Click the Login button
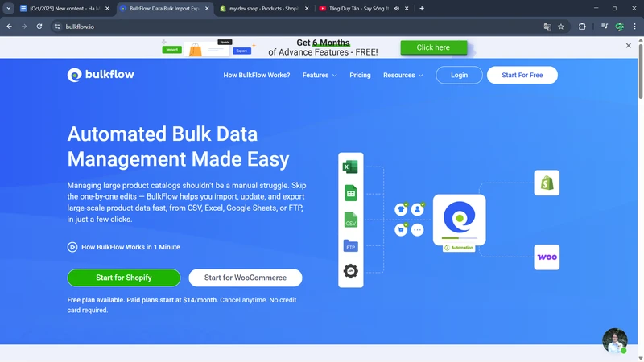 459,75
